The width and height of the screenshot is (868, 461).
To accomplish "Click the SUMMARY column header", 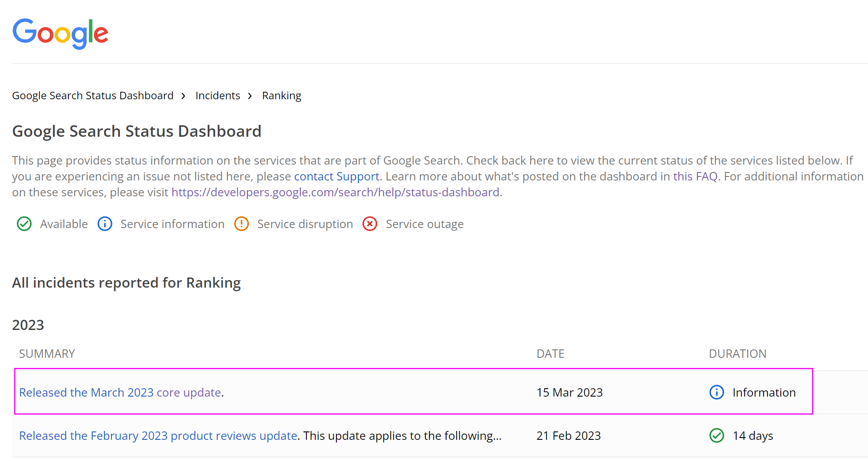I will click(47, 354).
